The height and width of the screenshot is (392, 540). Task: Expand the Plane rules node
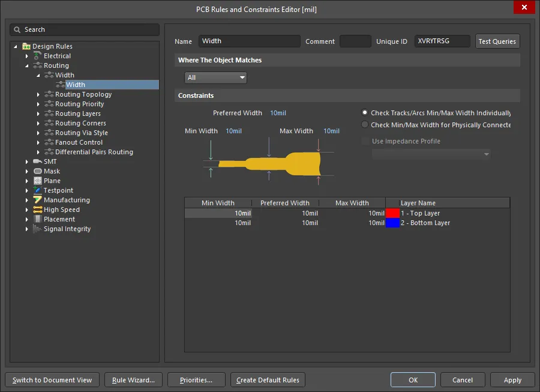coord(27,181)
